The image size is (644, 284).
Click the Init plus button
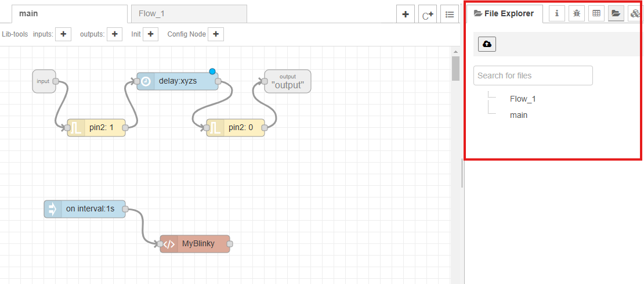tap(150, 34)
